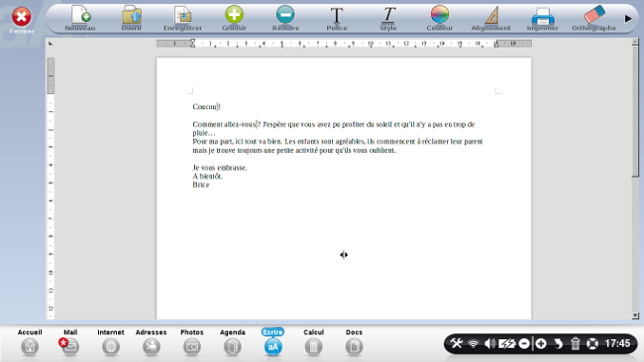This screenshot has height=362, width=644.
Task: Toggle the speaker volume icon
Action: point(489,343)
